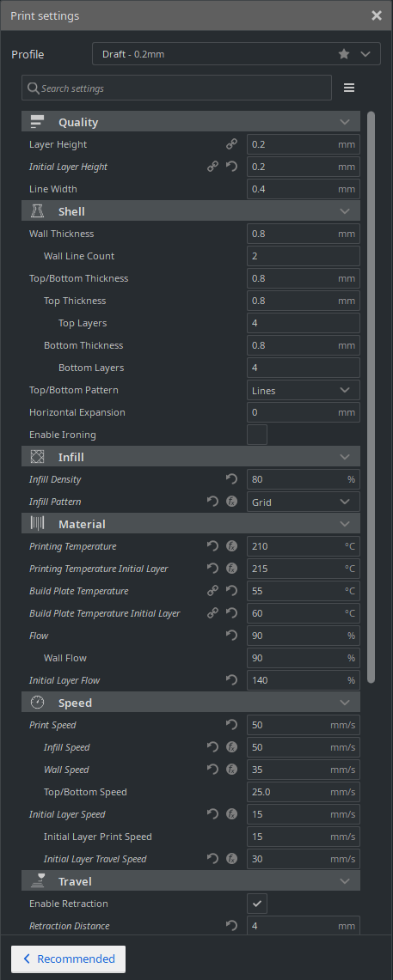393x980 pixels.
Task: Click the Search settings field
Action: 176,88
